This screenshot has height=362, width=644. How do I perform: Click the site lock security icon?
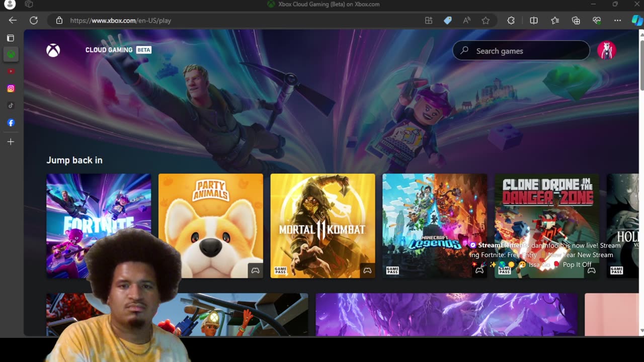click(59, 21)
